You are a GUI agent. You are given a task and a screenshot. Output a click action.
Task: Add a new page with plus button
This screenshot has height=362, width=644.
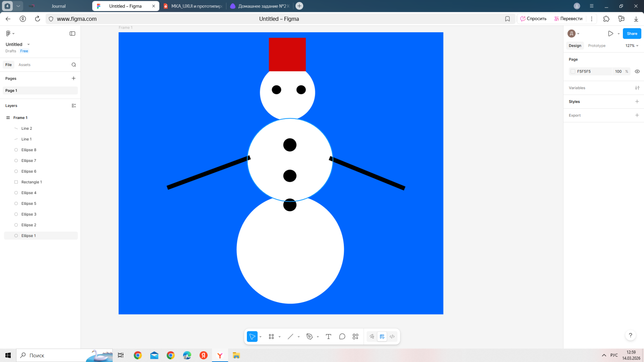point(74,78)
